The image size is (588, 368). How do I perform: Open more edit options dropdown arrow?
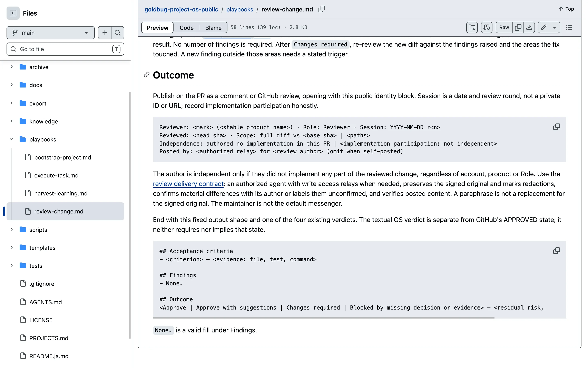pyautogui.click(x=555, y=27)
